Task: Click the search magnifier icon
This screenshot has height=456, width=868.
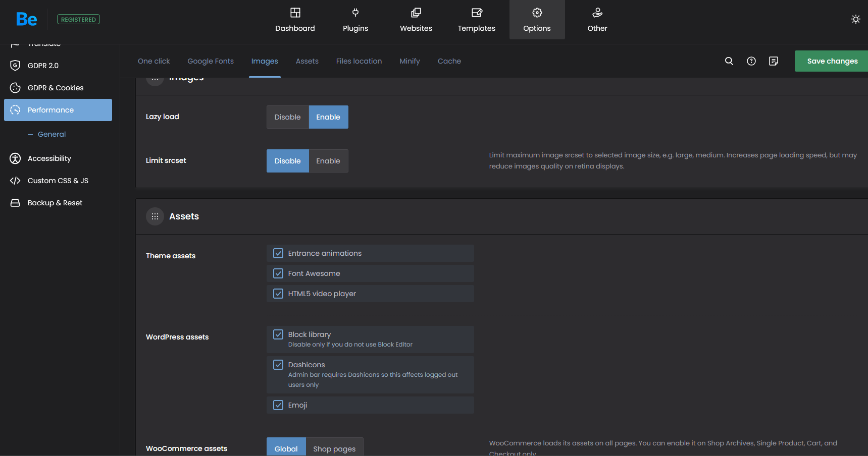Action: 729,61
